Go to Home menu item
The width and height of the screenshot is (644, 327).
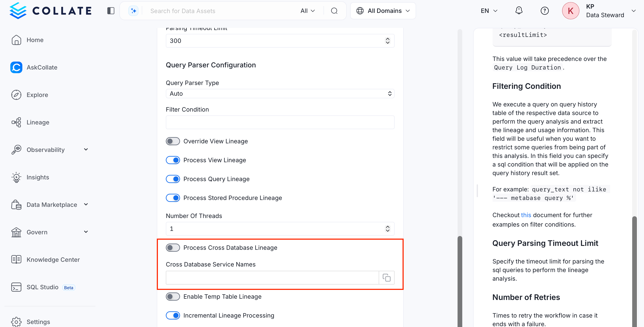[x=35, y=40]
